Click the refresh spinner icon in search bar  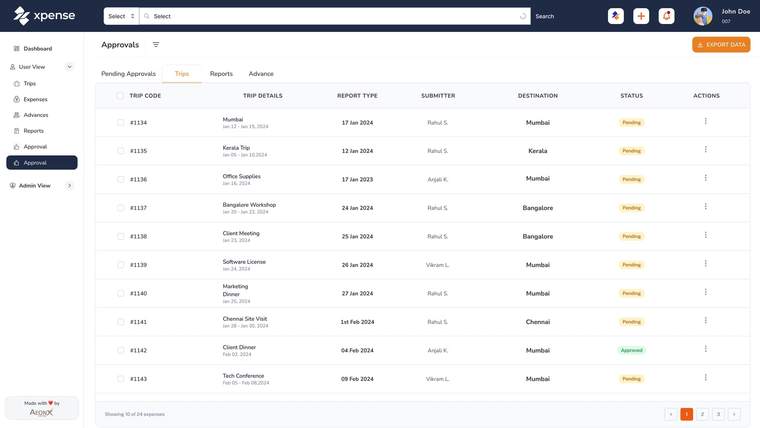(x=522, y=16)
